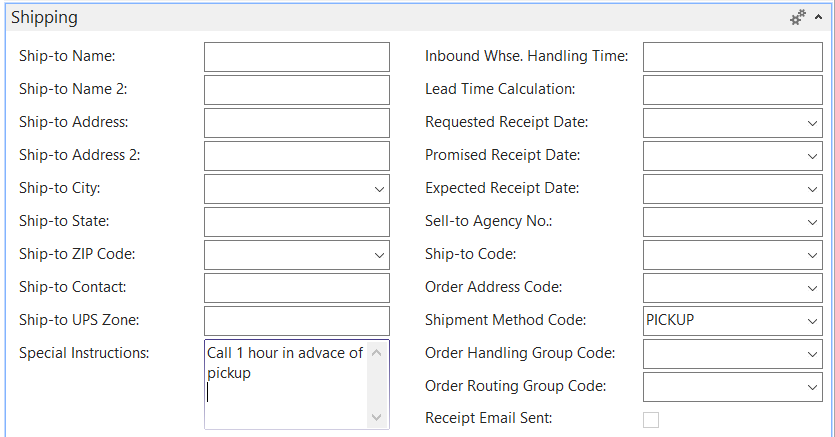Click the 'Sell-to Agency No.:' label
The width and height of the screenshot is (835, 437).
(488, 221)
